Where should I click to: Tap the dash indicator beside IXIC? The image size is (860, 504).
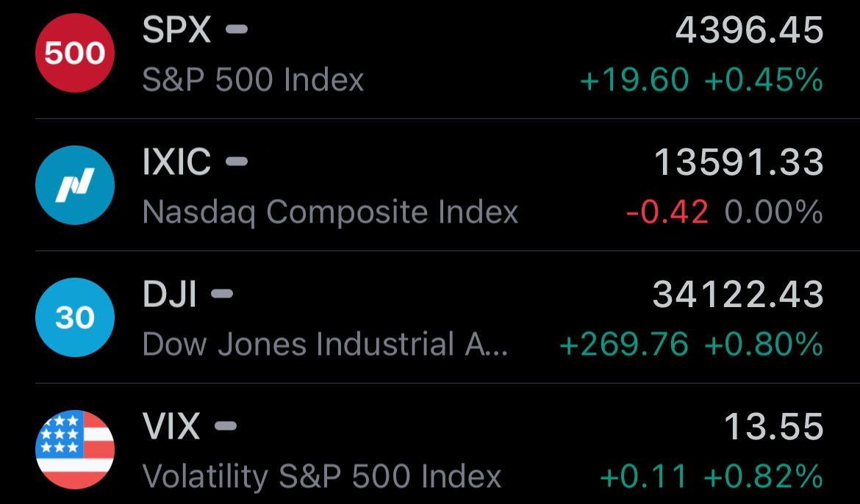[x=237, y=161]
